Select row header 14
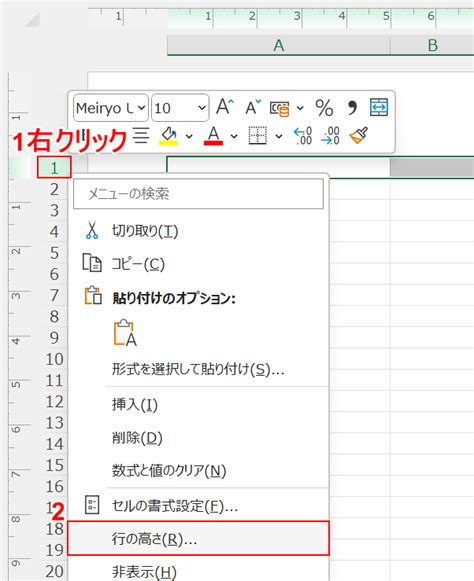Viewport: 474px width, 581px height. (54, 444)
